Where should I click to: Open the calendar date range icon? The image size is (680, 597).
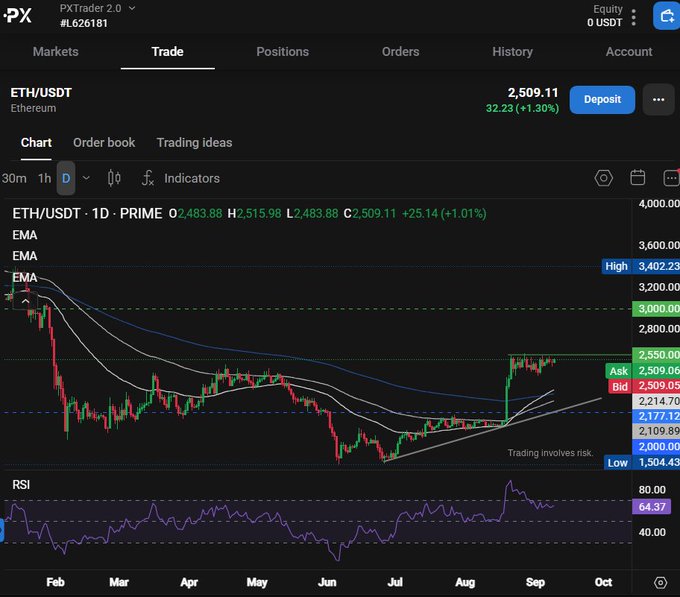[638, 178]
